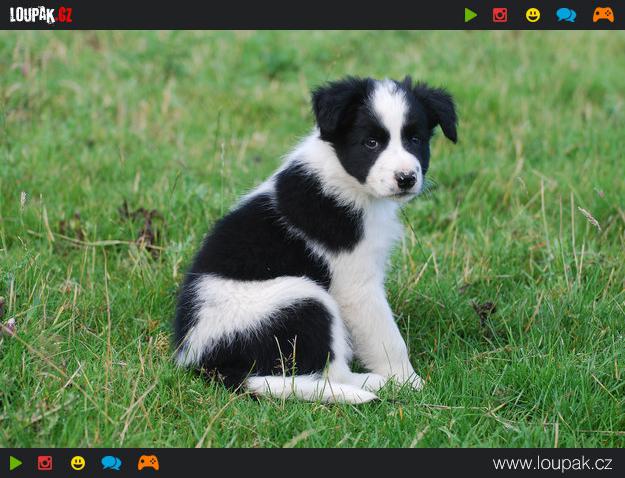Open the red camera icon in header
Image resolution: width=625 pixels, height=478 pixels.
pyautogui.click(x=500, y=15)
